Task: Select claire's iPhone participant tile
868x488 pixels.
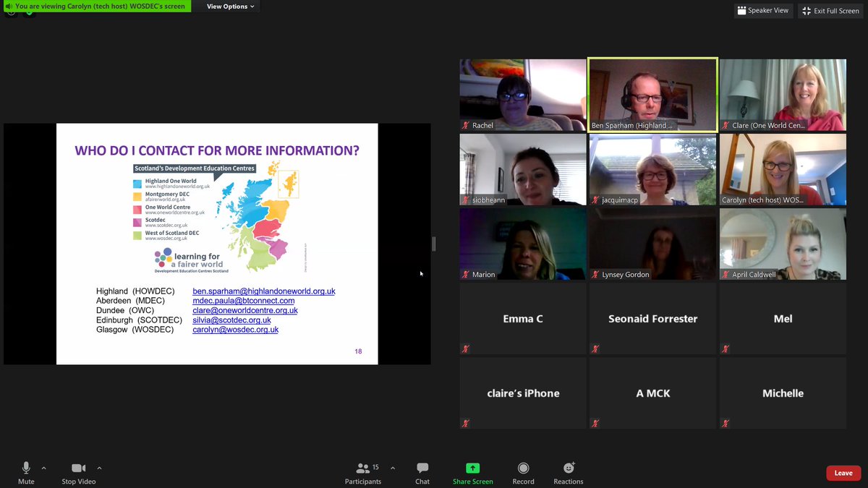Action: click(523, 393)
